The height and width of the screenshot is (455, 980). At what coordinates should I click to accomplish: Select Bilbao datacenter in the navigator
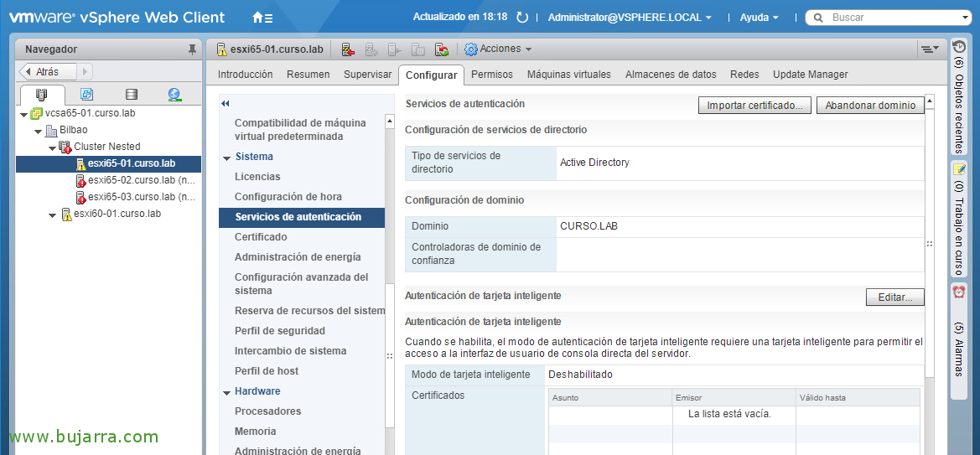pyautogui.click(x=74, y=130)
